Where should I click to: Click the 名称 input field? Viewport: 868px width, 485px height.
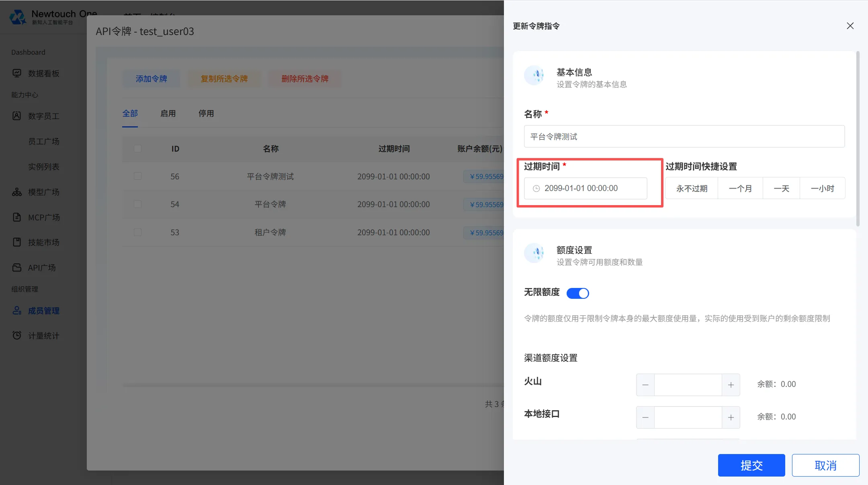(684, 136)
